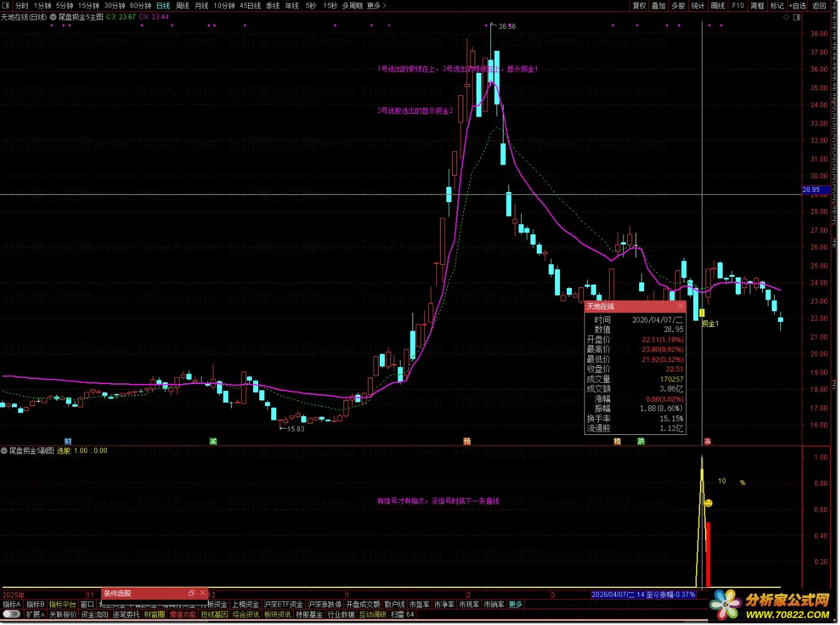Viewport: 840px width, 625px height.
Task: Click the smiley face signal marker
Action: point(708,503)
